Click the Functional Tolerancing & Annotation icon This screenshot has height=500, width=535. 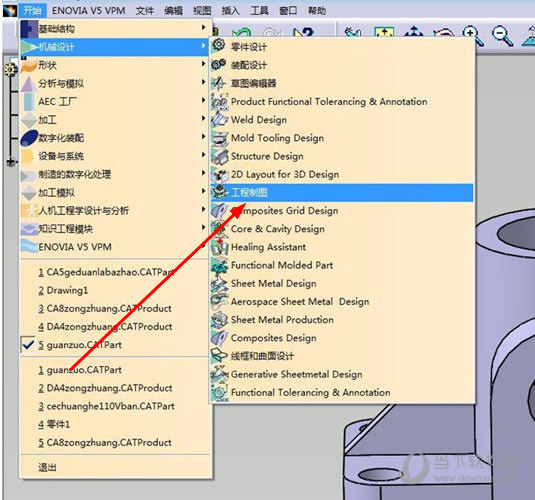coord(219,392)
